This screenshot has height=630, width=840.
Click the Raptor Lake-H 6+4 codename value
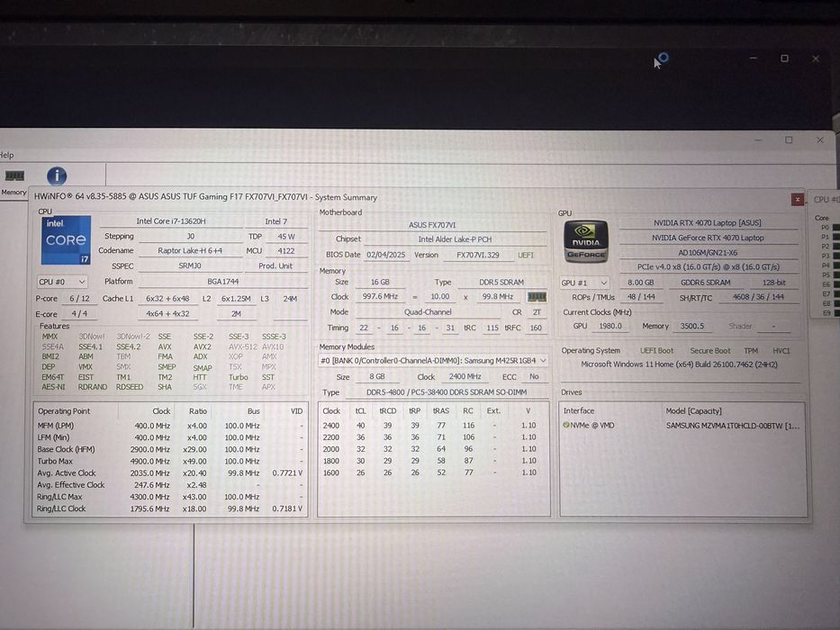pyautogui.click(x=190, y=250)
